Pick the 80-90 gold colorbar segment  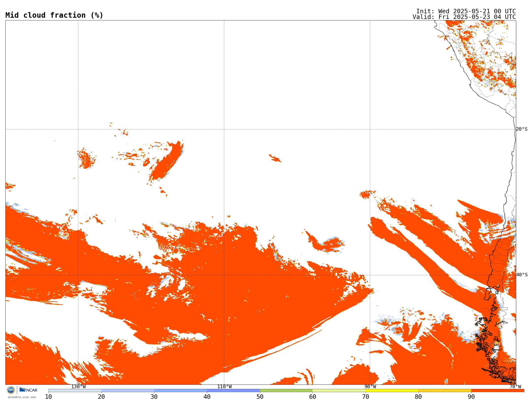coord(445,391)
